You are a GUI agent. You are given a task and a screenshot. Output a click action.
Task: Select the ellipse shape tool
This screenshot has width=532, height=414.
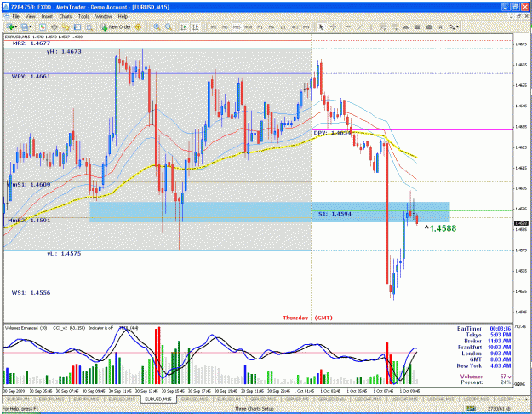point(429,26)
